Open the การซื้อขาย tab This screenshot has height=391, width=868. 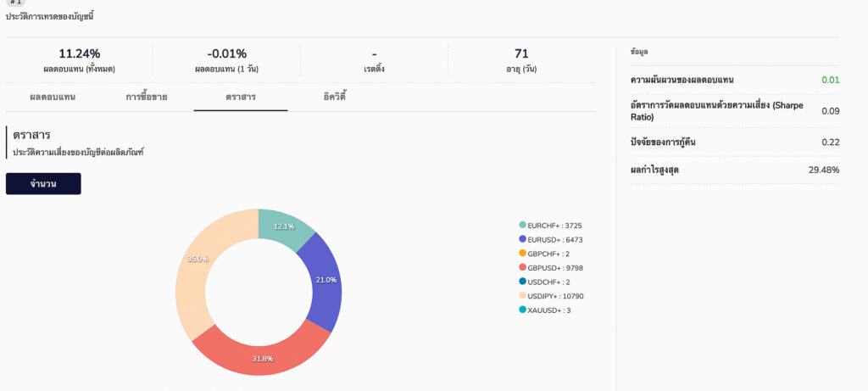pos(147,97)
